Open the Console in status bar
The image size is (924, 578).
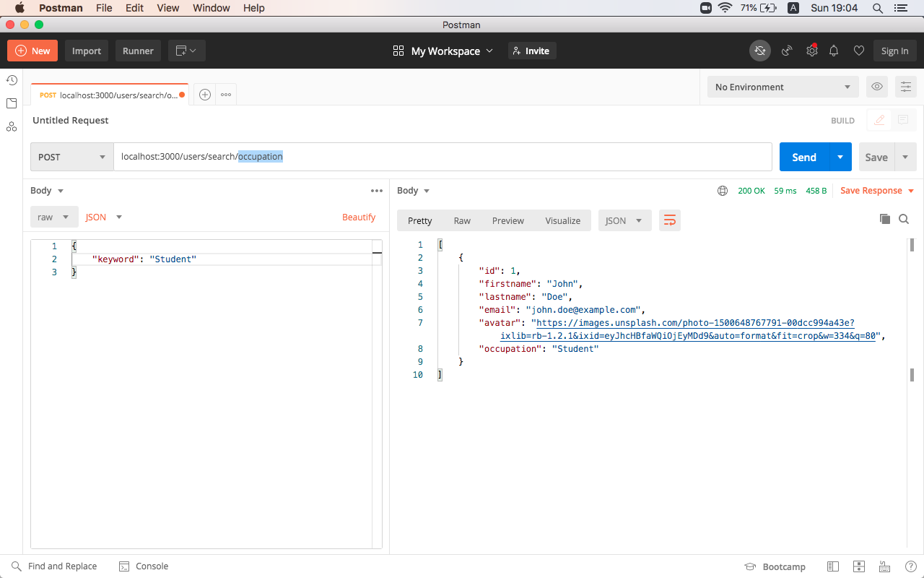144,566
